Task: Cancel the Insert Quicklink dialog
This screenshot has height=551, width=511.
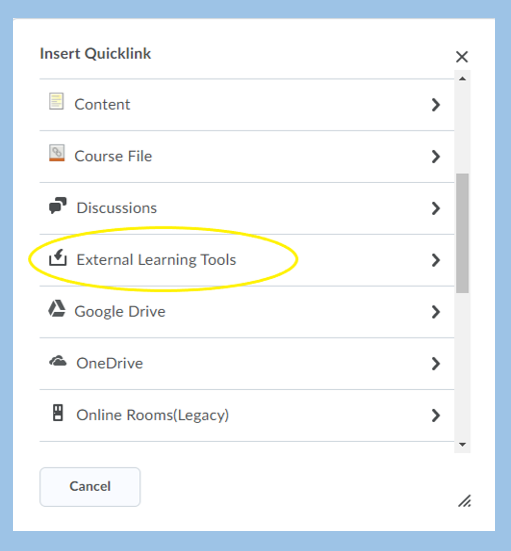Action: pos(90,487)
